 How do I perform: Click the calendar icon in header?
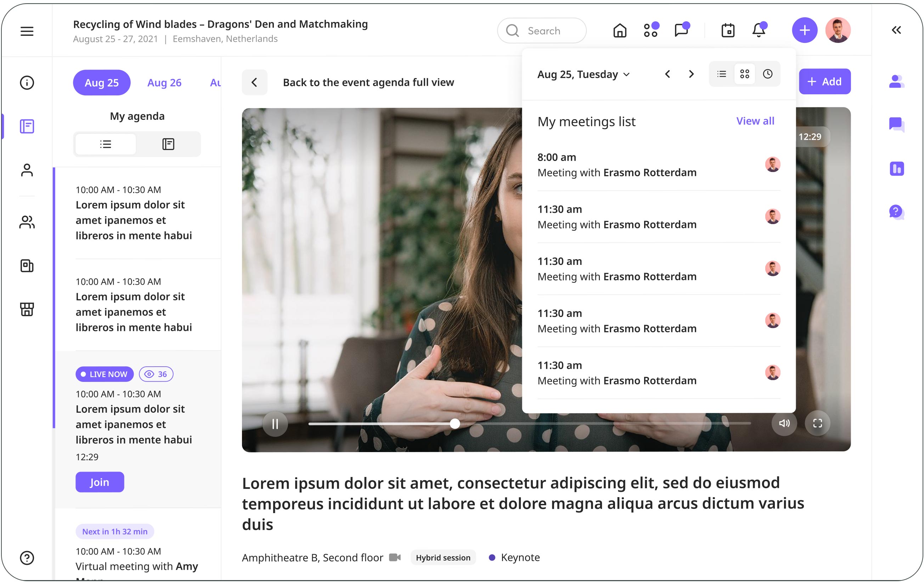(728, 30)
